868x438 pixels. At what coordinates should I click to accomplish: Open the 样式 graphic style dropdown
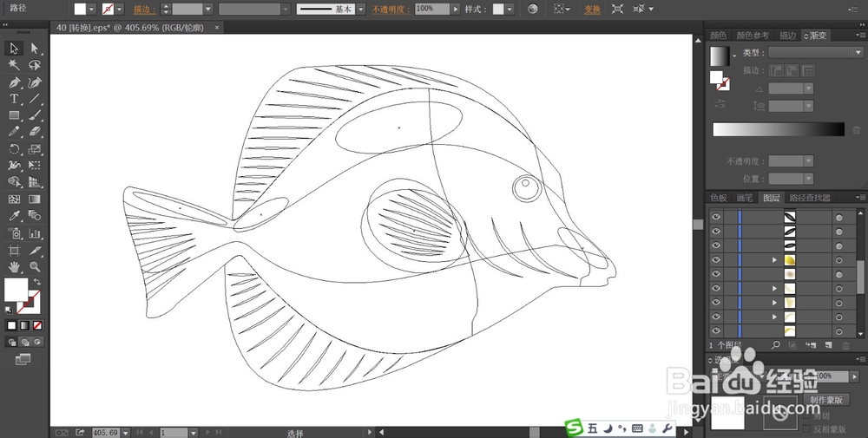click(x=510, y=9)
